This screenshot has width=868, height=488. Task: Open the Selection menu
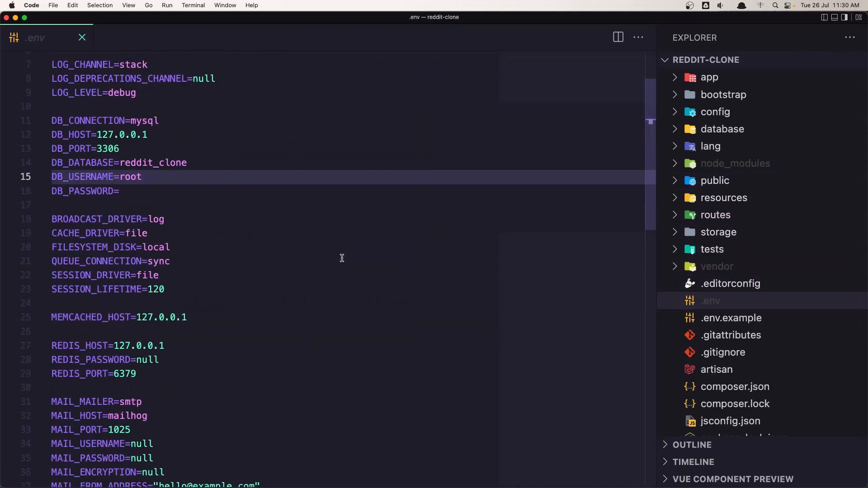[x=100, y=5]
